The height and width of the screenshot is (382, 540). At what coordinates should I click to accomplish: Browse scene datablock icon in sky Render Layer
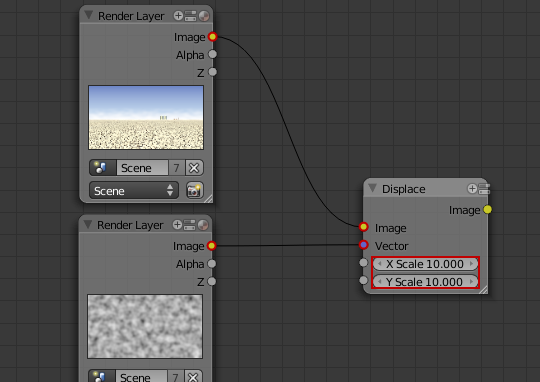103,168
